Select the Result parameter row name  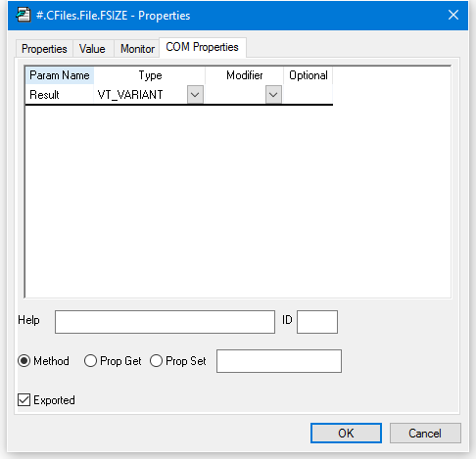tap(44, 95)
